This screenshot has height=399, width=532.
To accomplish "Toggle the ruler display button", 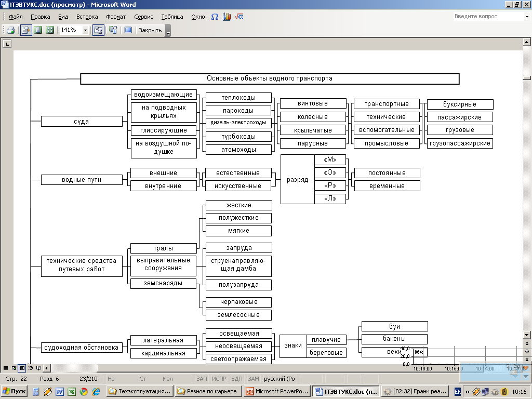I will click(x=98, y=30).
